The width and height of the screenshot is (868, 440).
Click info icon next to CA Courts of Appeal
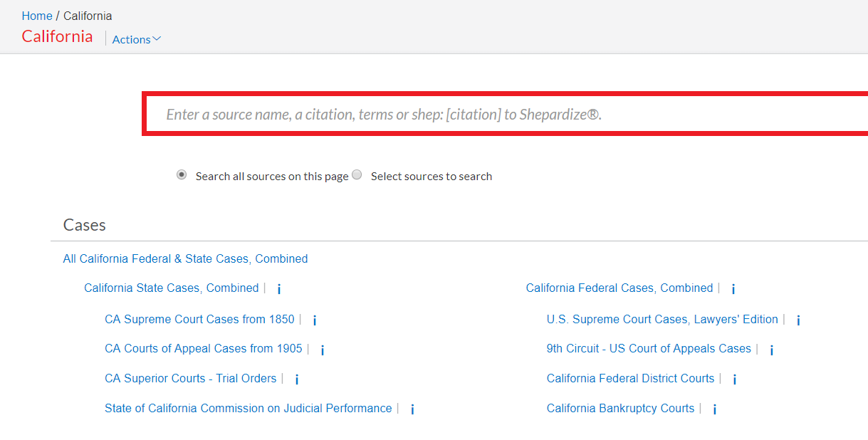(323, 350)
